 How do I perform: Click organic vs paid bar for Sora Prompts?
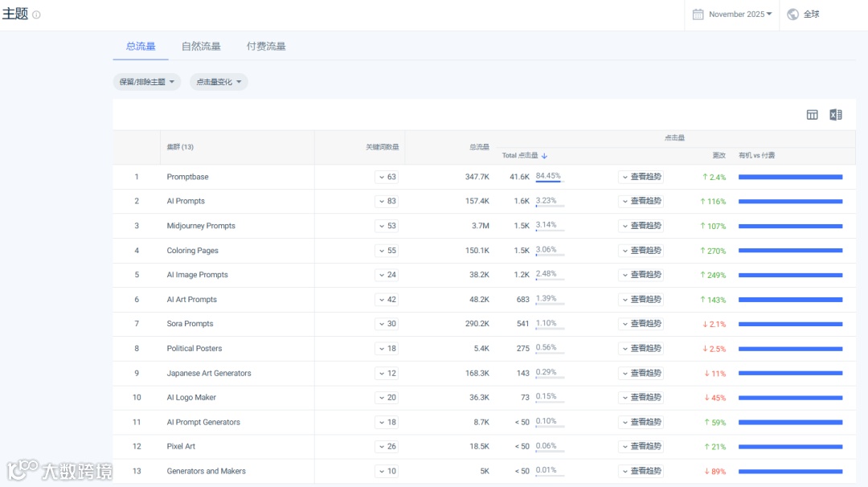(791, 324)
